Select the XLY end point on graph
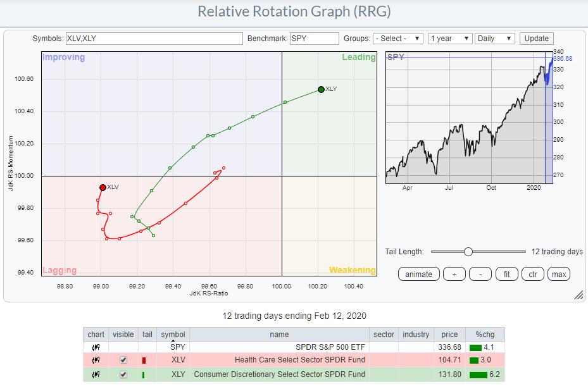This screenshot has width=588, height=389. click(x=321, y=89)
